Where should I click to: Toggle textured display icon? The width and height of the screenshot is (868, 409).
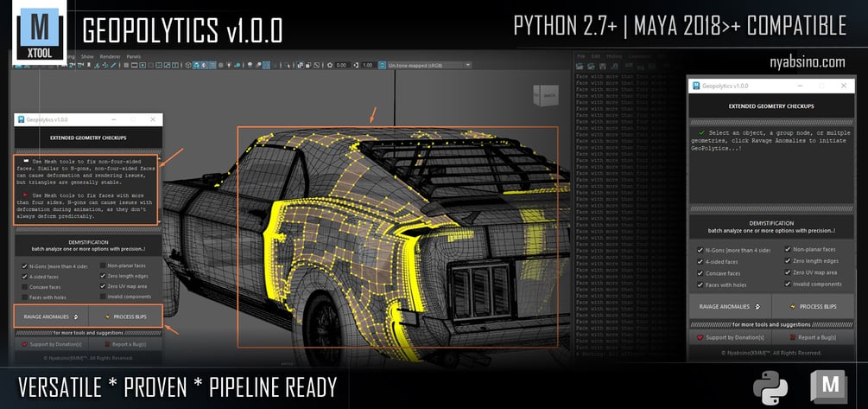pos(221,65)
